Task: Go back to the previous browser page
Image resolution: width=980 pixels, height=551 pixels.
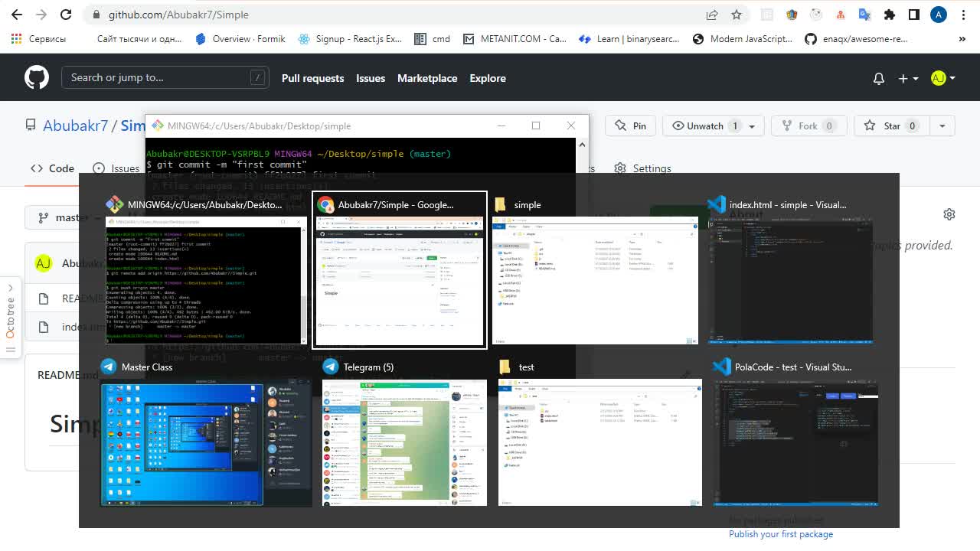Action: [17, 15]
